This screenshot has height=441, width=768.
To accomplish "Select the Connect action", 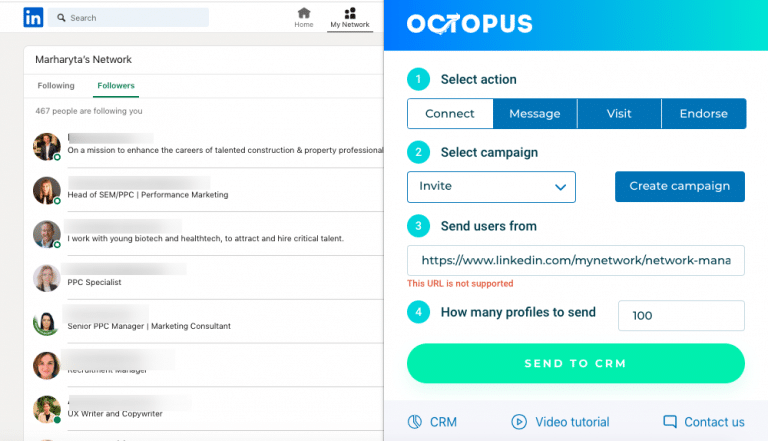I will pos(450,114).
